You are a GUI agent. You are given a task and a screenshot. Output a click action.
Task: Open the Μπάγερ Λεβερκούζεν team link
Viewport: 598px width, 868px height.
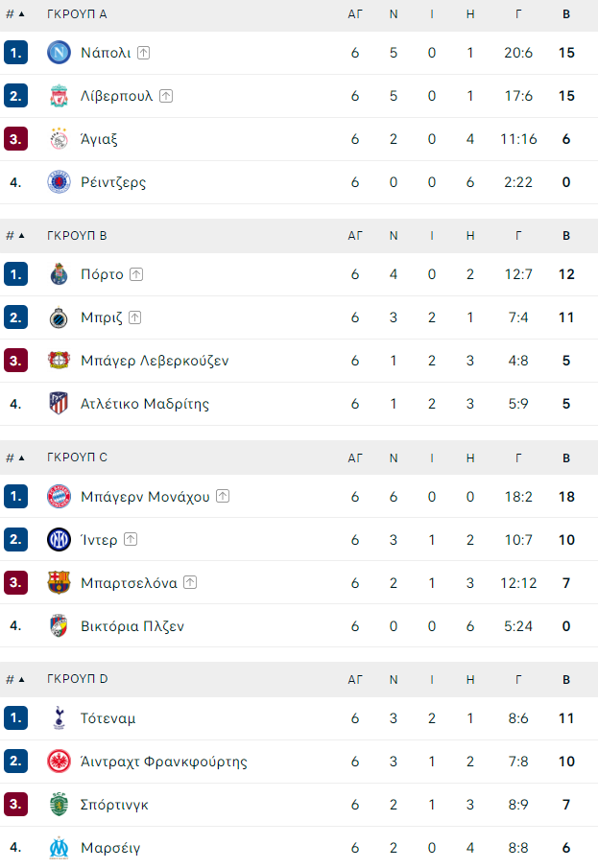155,361
